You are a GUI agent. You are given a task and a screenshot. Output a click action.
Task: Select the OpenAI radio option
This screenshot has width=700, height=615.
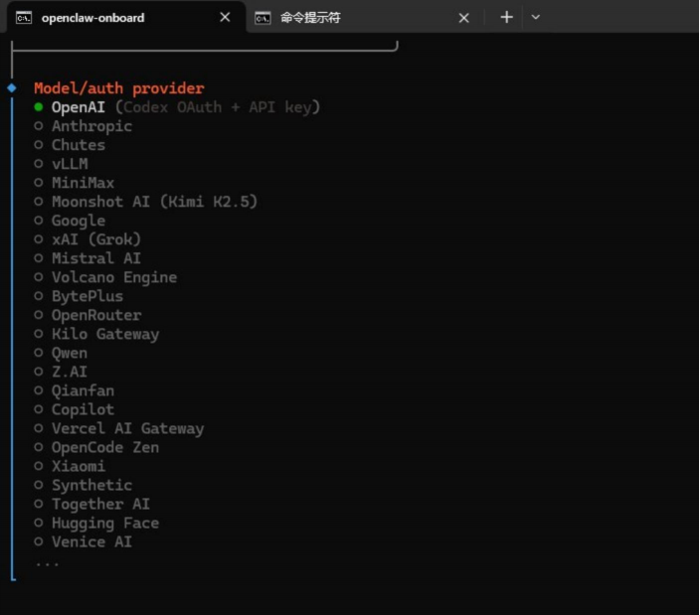[x=39, y=107]
